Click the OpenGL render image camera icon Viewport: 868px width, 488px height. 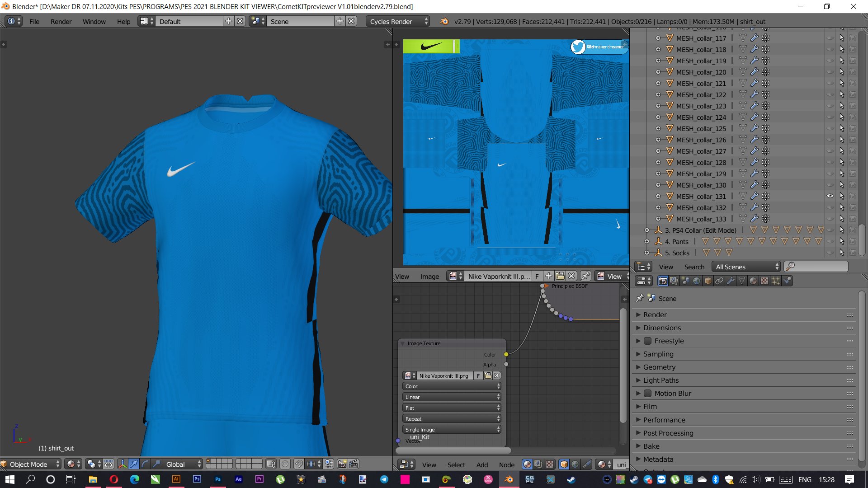coord(342,464)
